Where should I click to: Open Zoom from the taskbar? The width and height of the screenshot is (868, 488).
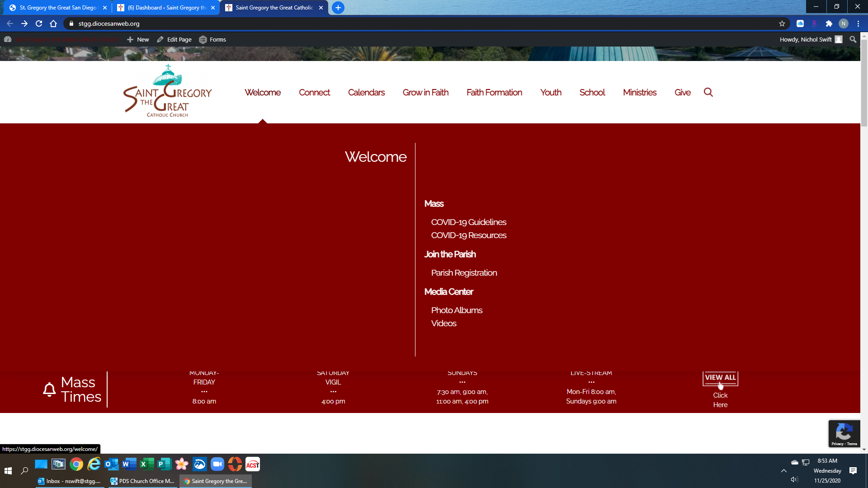point(217,464)
